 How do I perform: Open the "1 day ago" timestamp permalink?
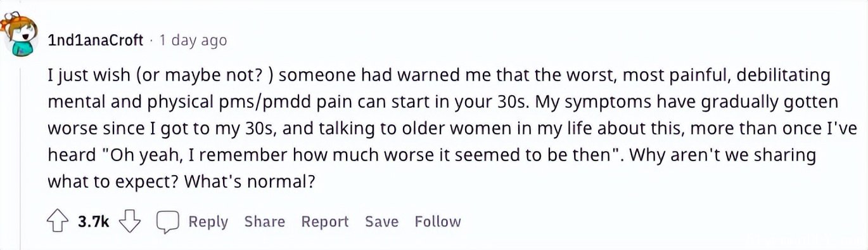193,41
